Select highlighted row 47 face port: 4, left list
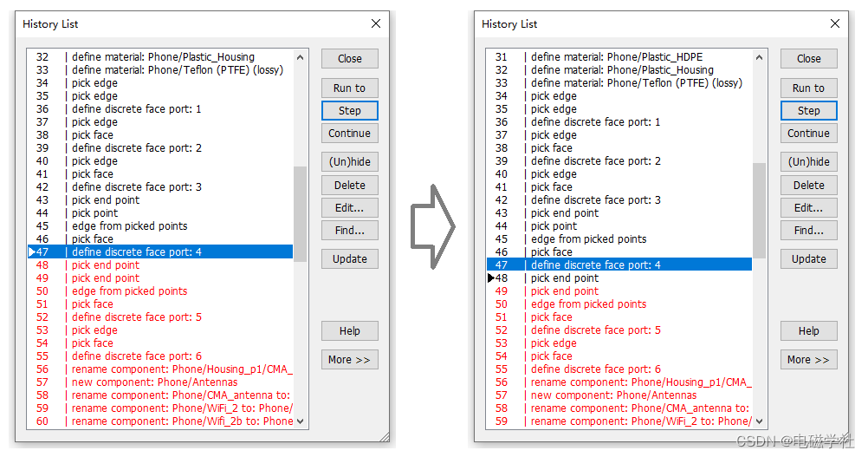 (x=160, y=252)
